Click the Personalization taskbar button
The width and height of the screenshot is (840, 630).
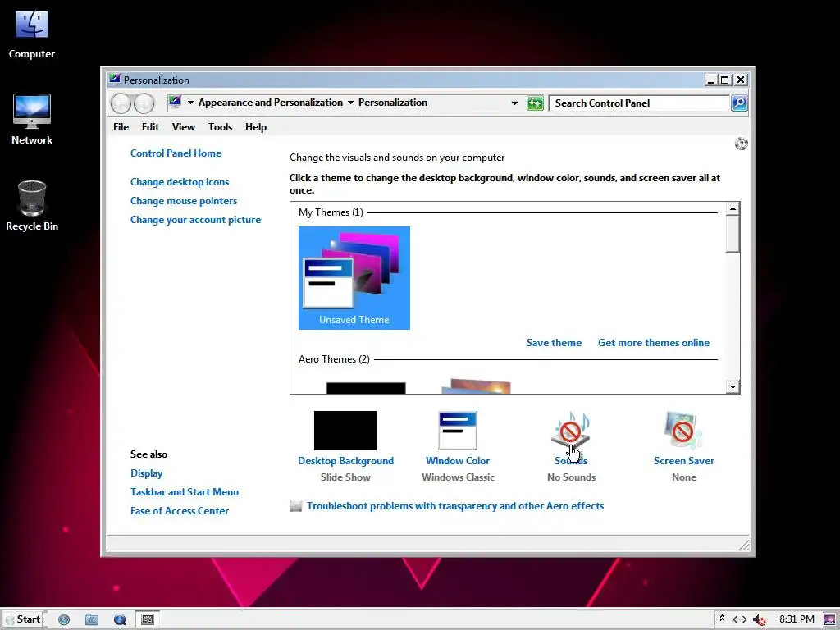pyautogui.click(x=148, y=619)
